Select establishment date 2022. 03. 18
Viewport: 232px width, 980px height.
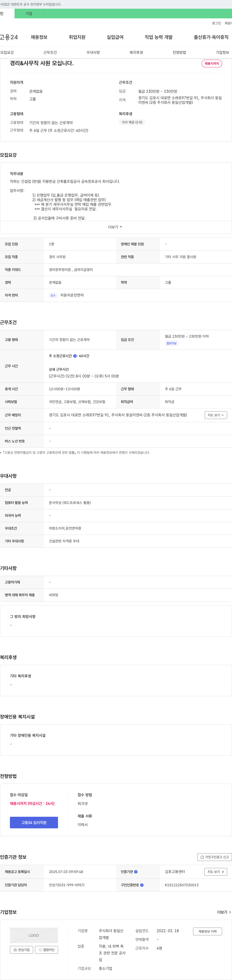click(x=168, y=930)
